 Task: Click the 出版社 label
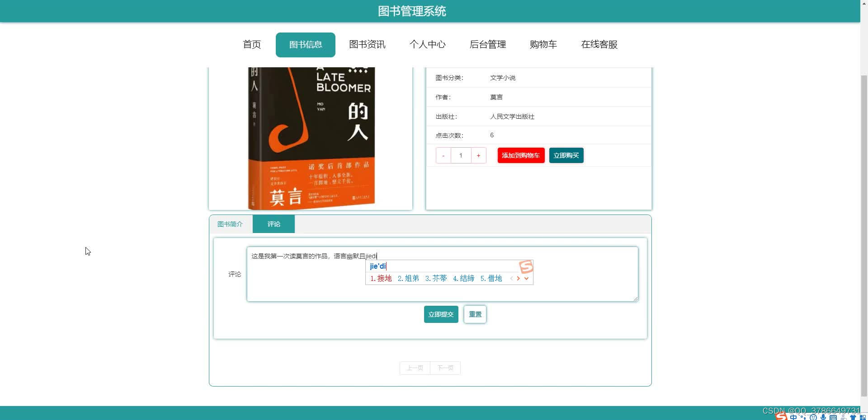coord(446,117)
